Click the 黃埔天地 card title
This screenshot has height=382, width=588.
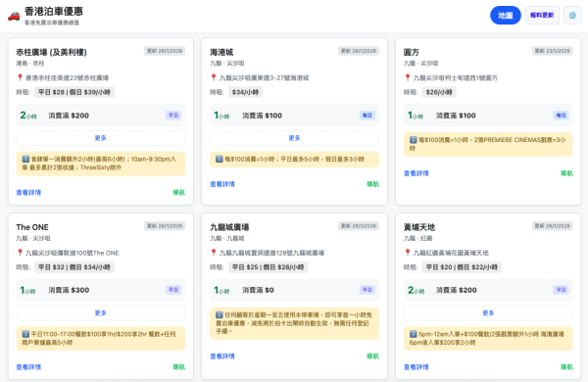pos(419,227)
